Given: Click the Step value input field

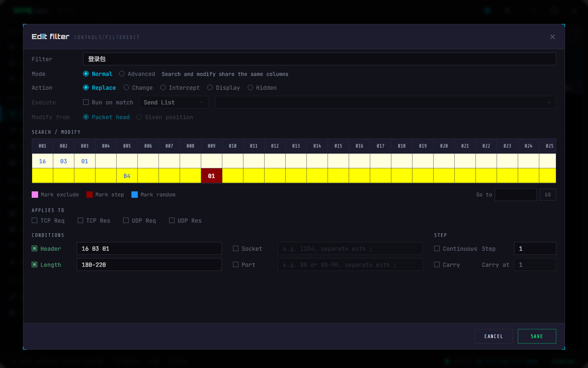Looking at the screenshot, I should pyautogui.click(x=535, y=248).
